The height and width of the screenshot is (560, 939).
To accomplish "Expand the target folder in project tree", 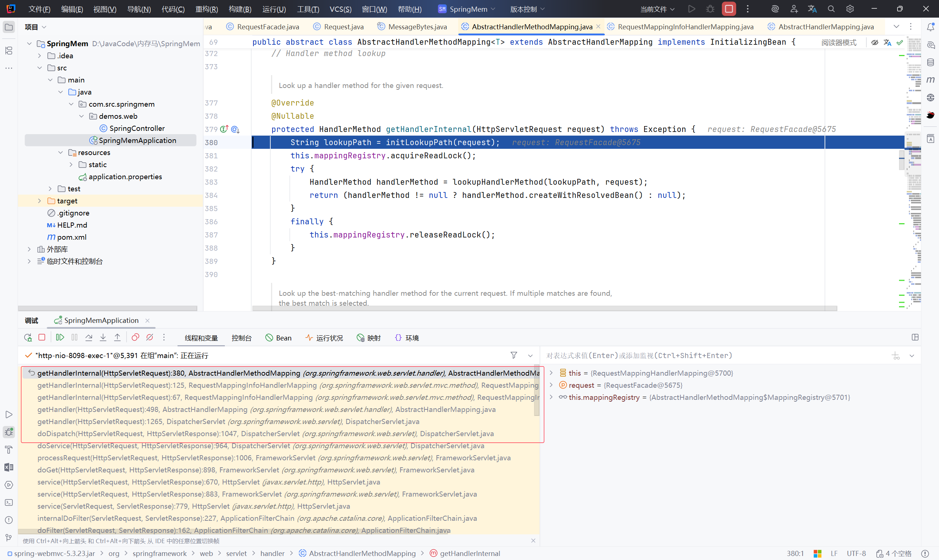I will tap(39, 201).
